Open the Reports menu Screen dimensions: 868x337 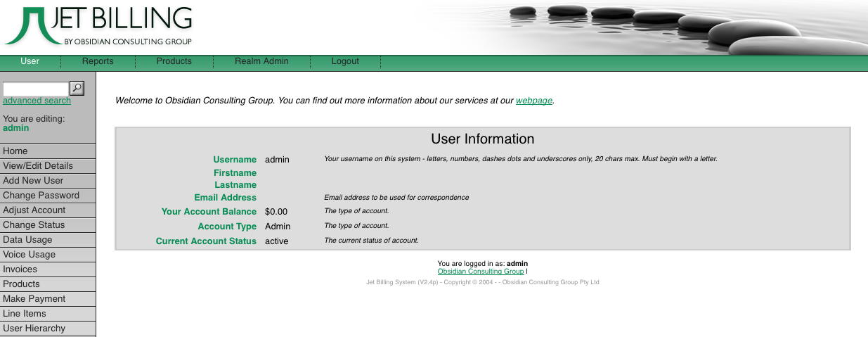point(98,61)
